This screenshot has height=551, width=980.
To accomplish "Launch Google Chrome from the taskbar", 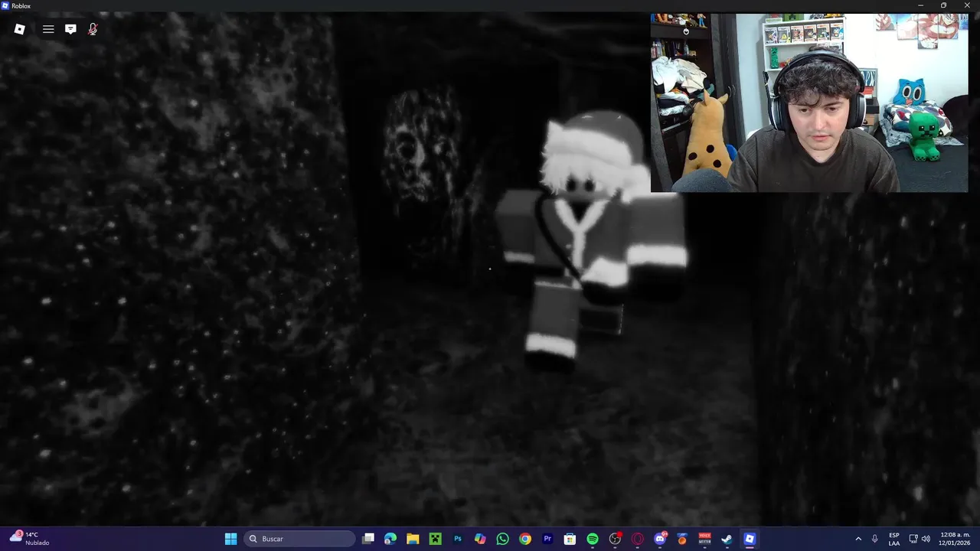I will click(524, 539).
